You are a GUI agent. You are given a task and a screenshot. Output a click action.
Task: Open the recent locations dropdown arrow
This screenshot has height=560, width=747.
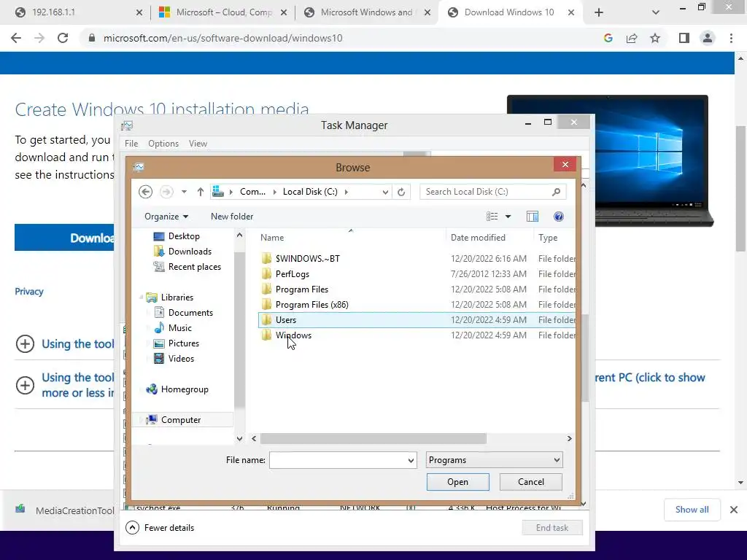click(184, 192)
